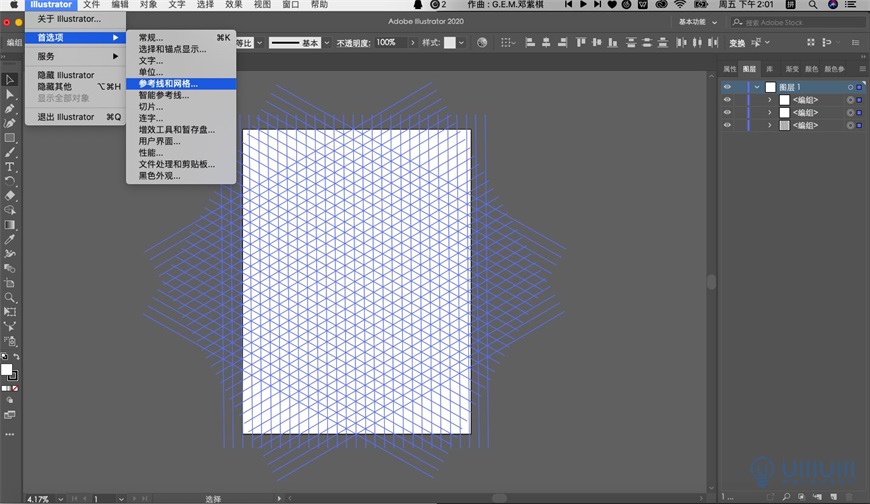
Task: Select the Rectangle tool
Action: coord(10,137)
